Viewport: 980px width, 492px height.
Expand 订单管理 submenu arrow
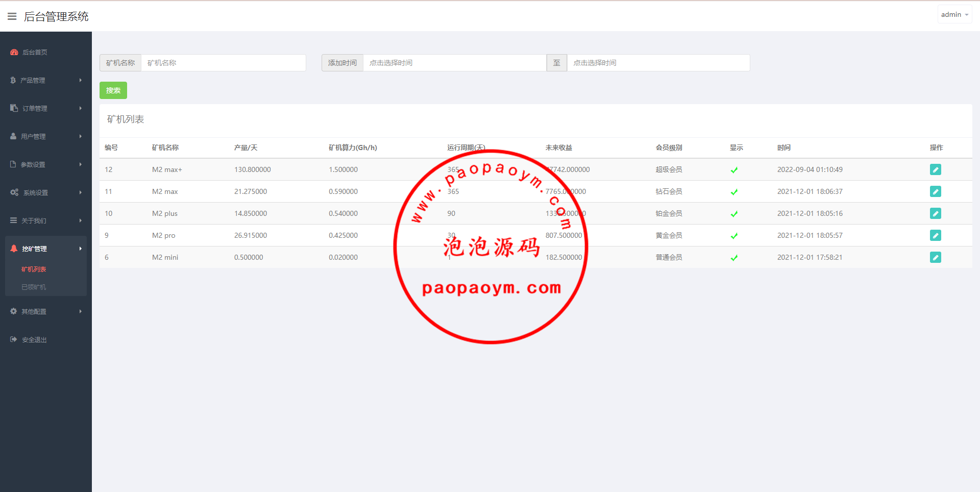[81, 108]
